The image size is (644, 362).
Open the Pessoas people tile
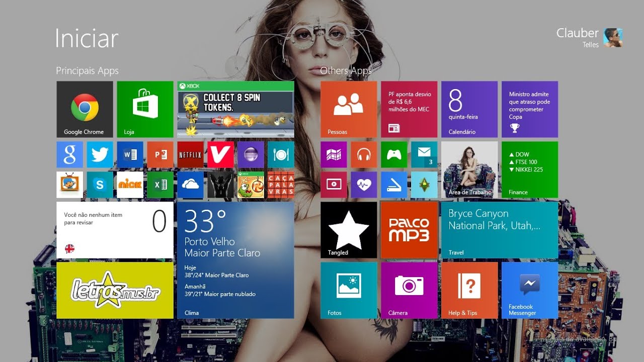click(x=349, y=110)
